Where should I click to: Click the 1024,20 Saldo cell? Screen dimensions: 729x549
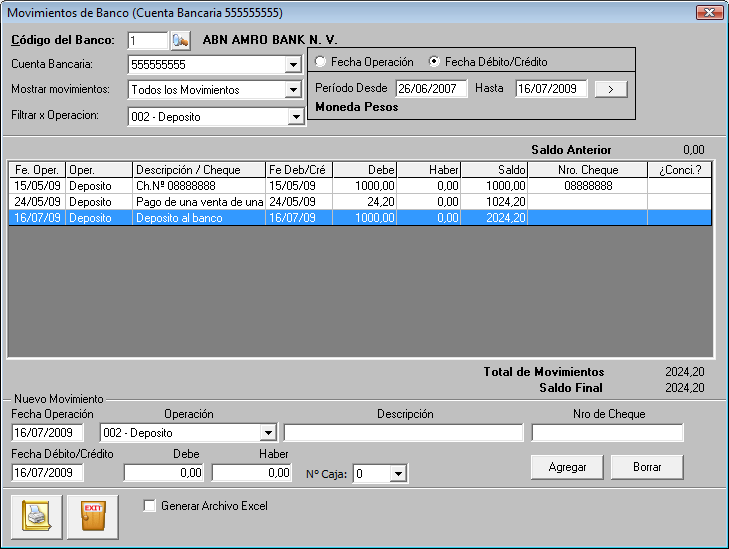494,202
